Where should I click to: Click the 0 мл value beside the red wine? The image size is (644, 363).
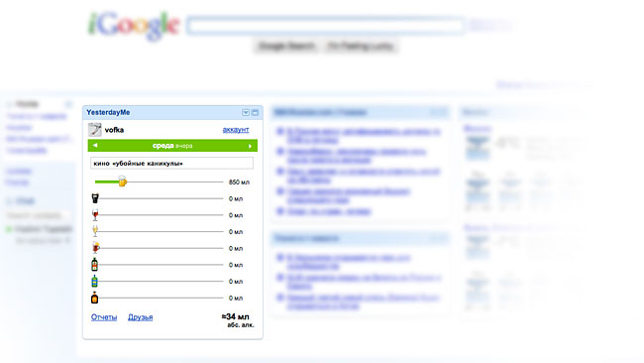[x=236, y=215]
